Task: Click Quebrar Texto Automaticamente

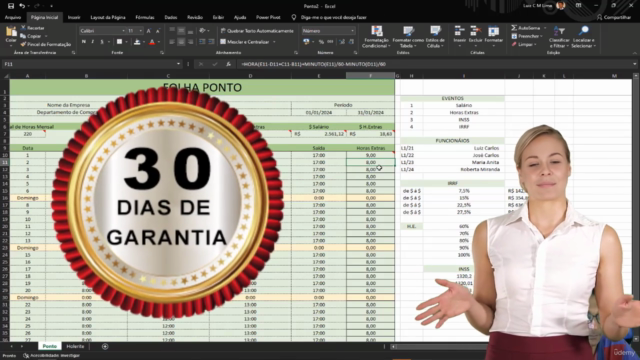Action: click(257, 31)
